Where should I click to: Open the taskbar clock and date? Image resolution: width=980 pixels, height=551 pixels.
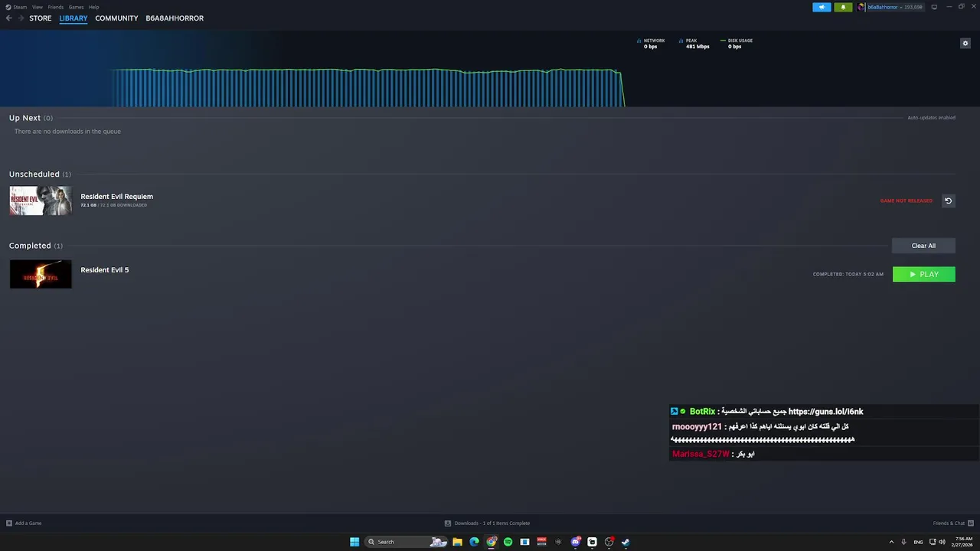[x=961, y=542]
